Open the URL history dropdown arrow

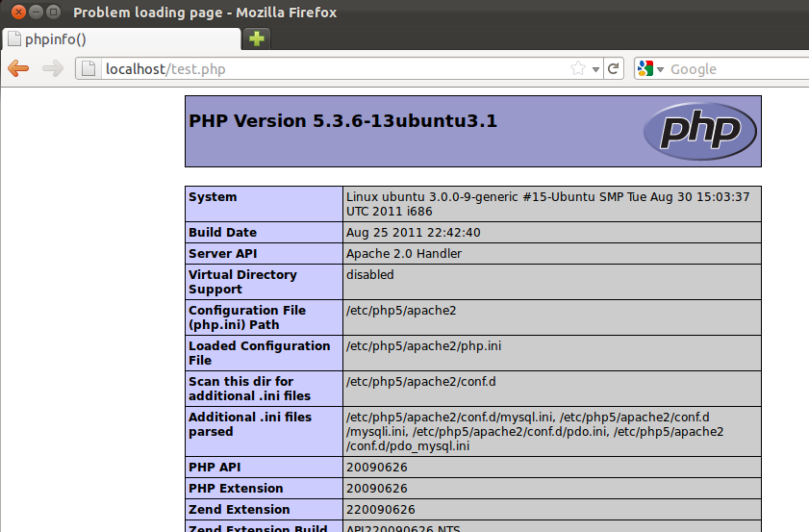click(595, 69)
